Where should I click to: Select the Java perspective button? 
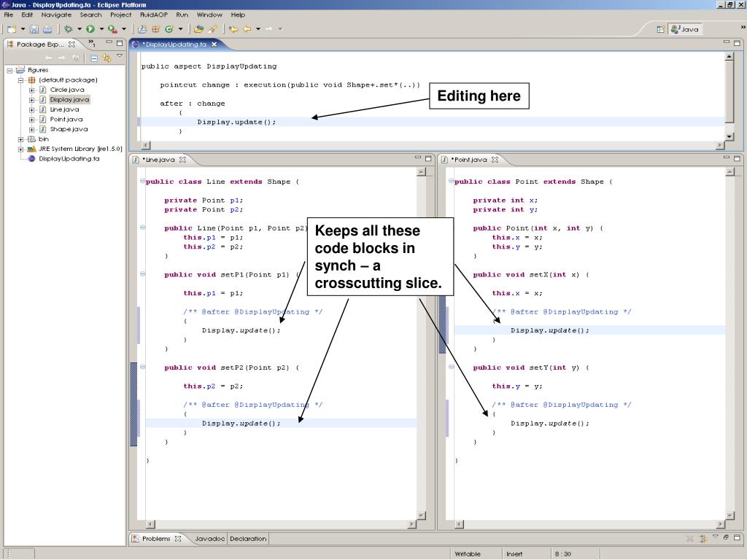point(684,29)
